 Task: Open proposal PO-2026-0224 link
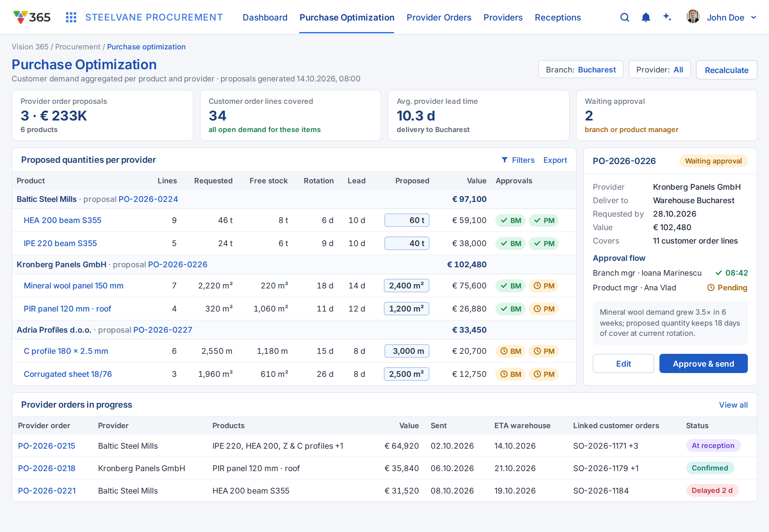click(x=148, y=199)
